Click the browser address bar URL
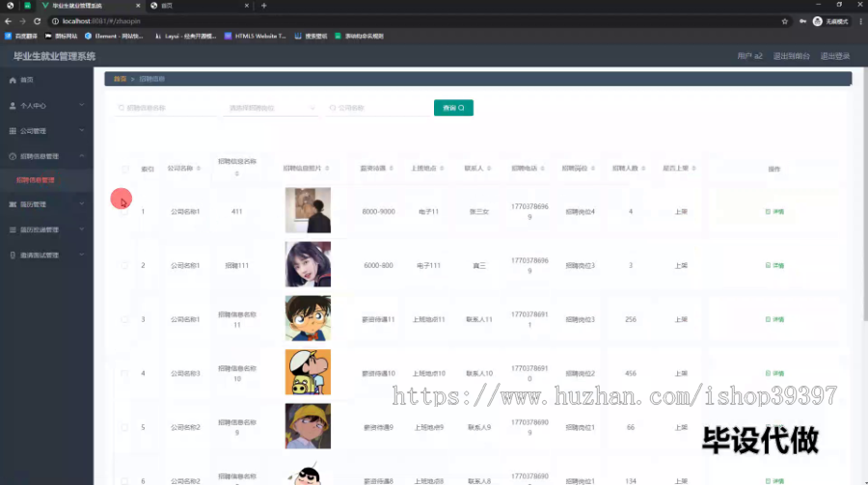Image resolution: width=868 pixels, height=485 pixels. click(x=101, y=21)
